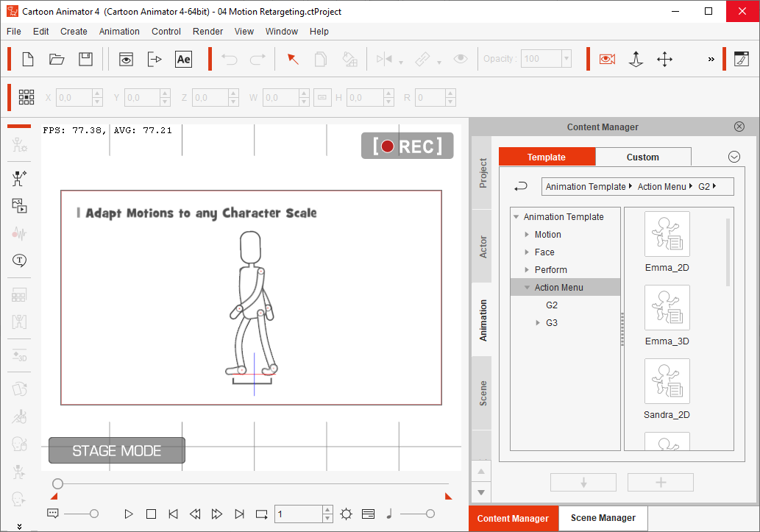Click the apply down-arrow button
The image size is (760, 532).
583,483
